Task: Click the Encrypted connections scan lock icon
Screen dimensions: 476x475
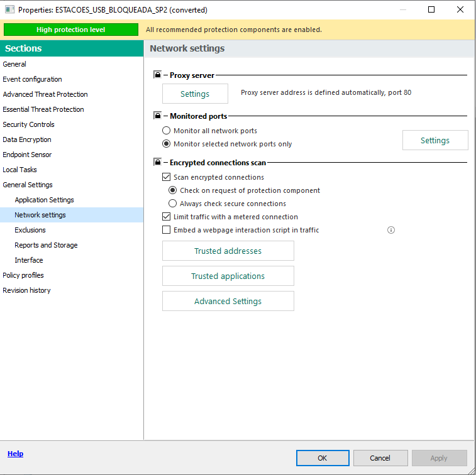Action: coord(157,163)
